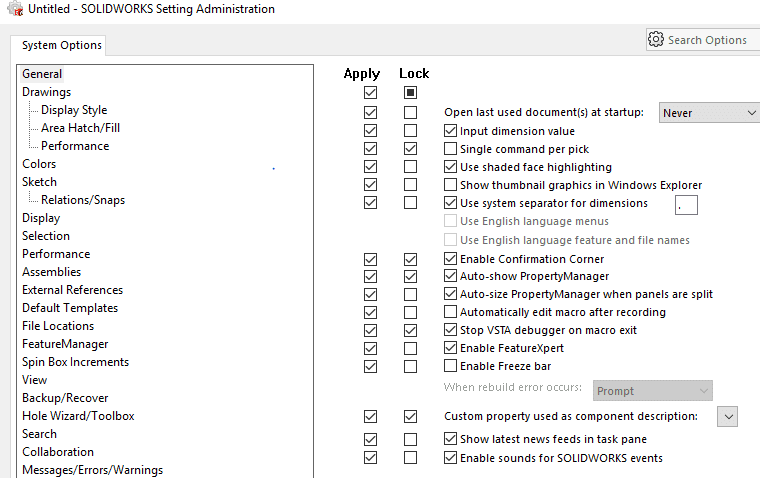Open the rebuild error Prompt dropdown
Viewport: 760px width, 478px height.
[652, 391]
